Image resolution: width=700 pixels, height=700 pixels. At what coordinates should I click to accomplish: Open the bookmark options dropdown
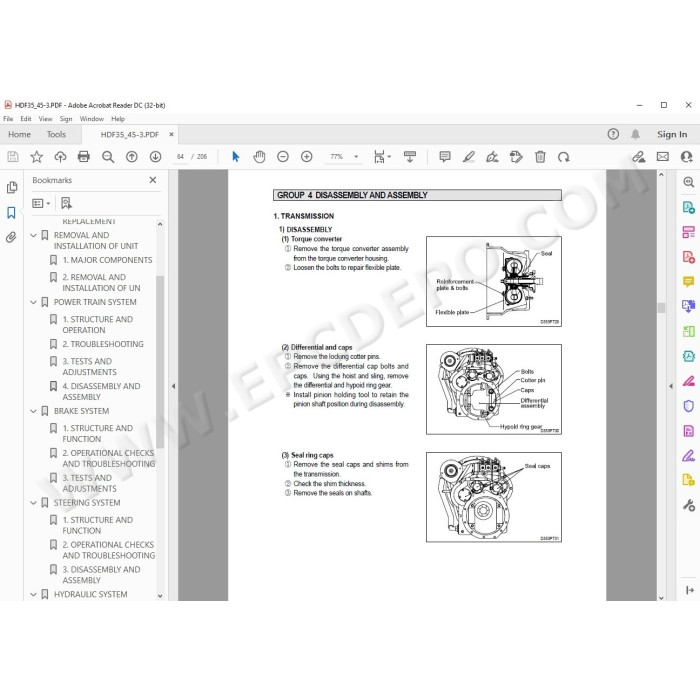41,204
